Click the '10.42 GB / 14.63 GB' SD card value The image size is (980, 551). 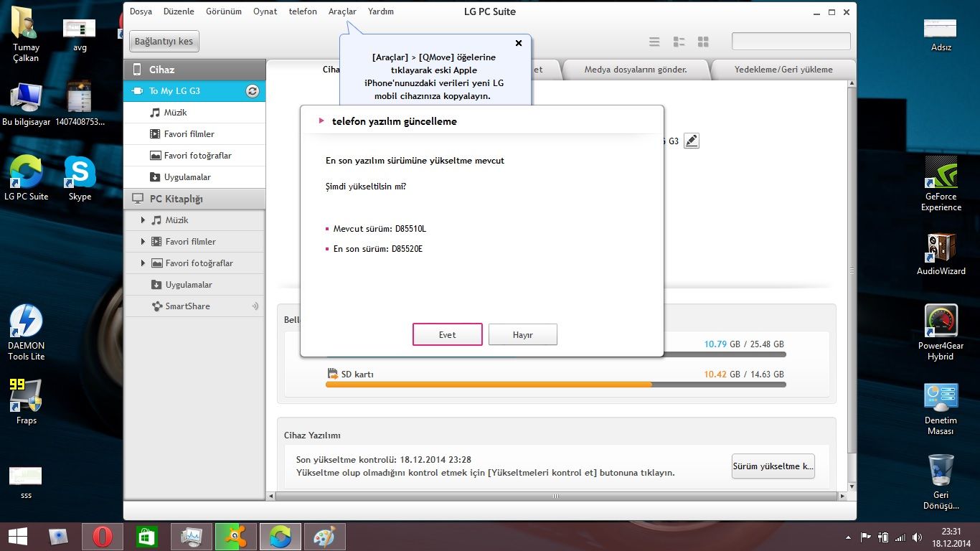[x=744, y=375]
